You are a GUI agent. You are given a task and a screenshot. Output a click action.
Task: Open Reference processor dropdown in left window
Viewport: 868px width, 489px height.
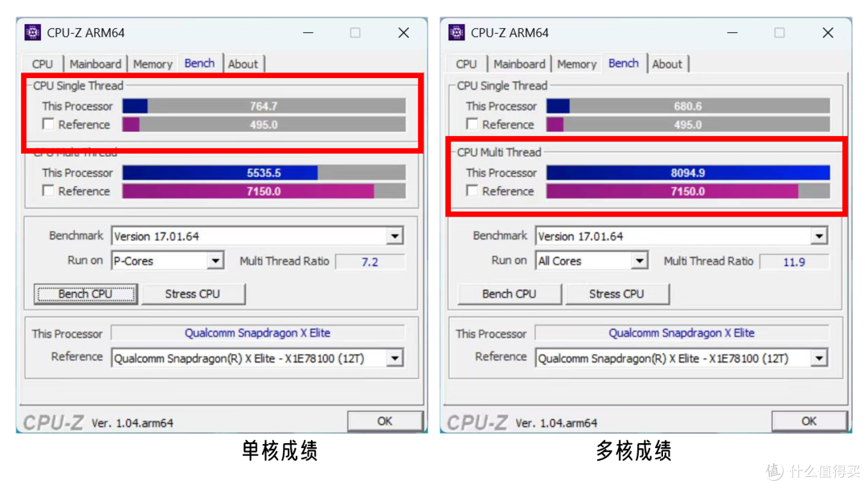coord(395,358)
